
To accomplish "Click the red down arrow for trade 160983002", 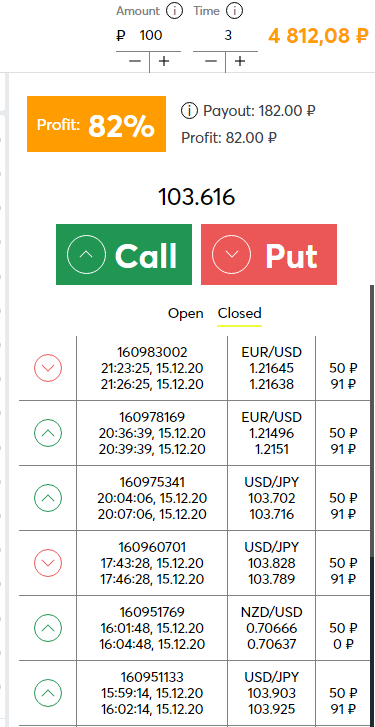I will (x=48, y=368).
